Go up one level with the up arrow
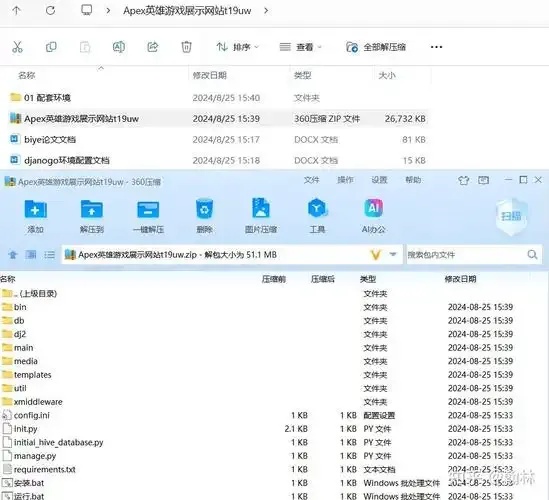This screenshot has height=500, width=549. click(16, 11)
